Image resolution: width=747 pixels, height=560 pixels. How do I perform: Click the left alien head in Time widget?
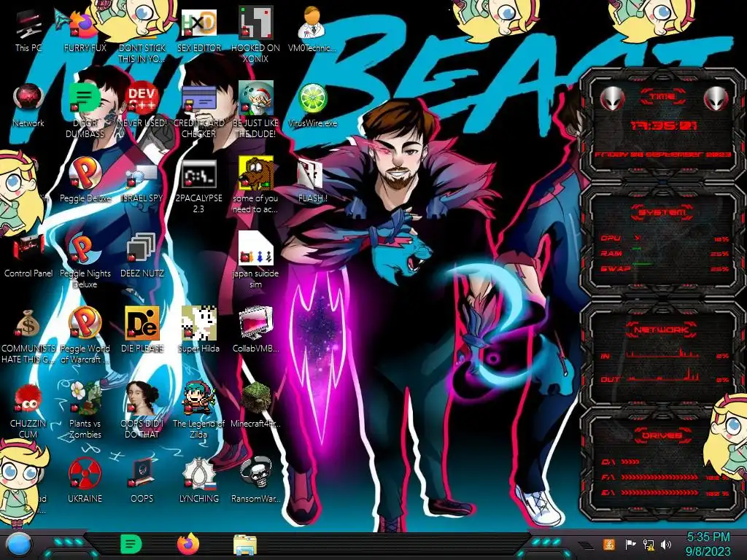(x=612, y=98)
